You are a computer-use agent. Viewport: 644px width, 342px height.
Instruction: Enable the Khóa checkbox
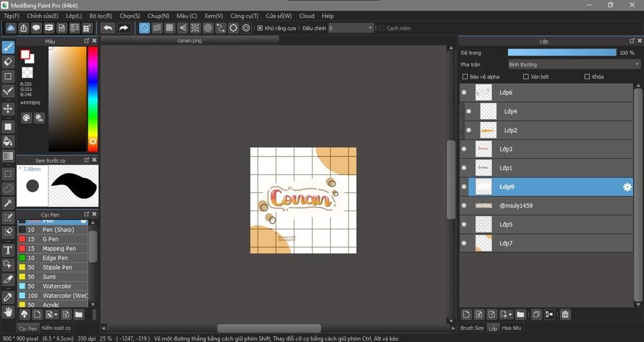(587, 76)
